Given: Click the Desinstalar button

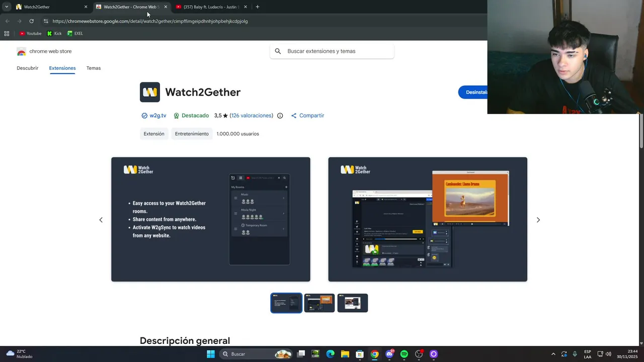Looking at the screenshot, I should (x=473, y=92).
